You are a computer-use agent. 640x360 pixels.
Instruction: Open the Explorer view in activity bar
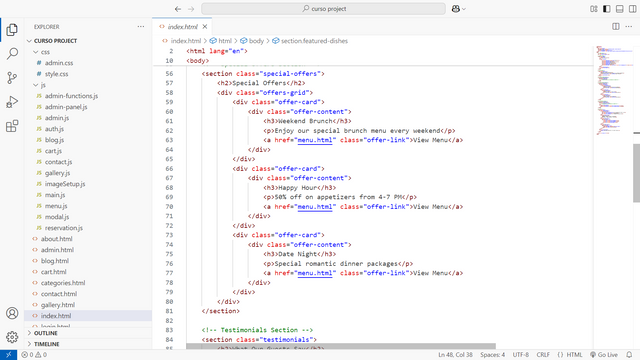(x=12, y=29)
